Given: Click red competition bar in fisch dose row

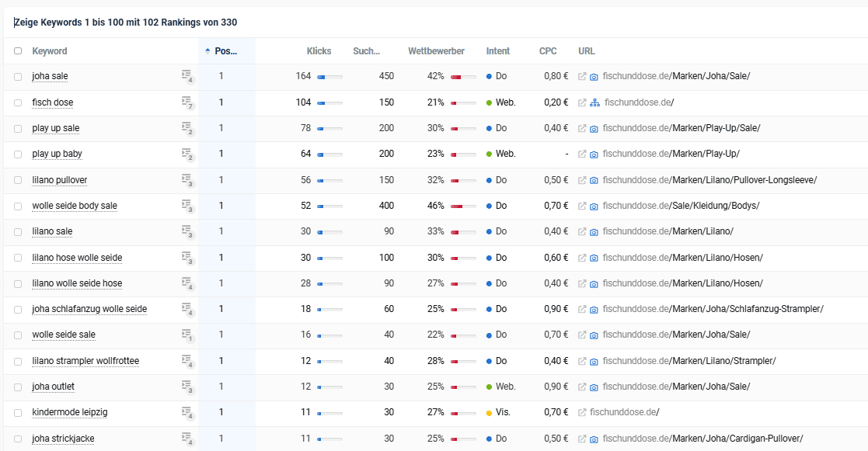Looking at the screenshot, I should (x=463, y=102).
